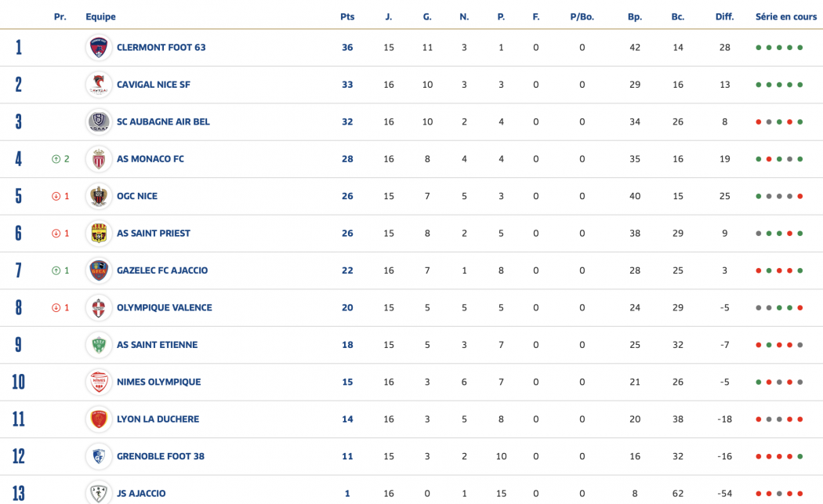This screenshot has width=823, height=504.
Task: Click the Série en cours header
Action: click(x=785, y=16)
